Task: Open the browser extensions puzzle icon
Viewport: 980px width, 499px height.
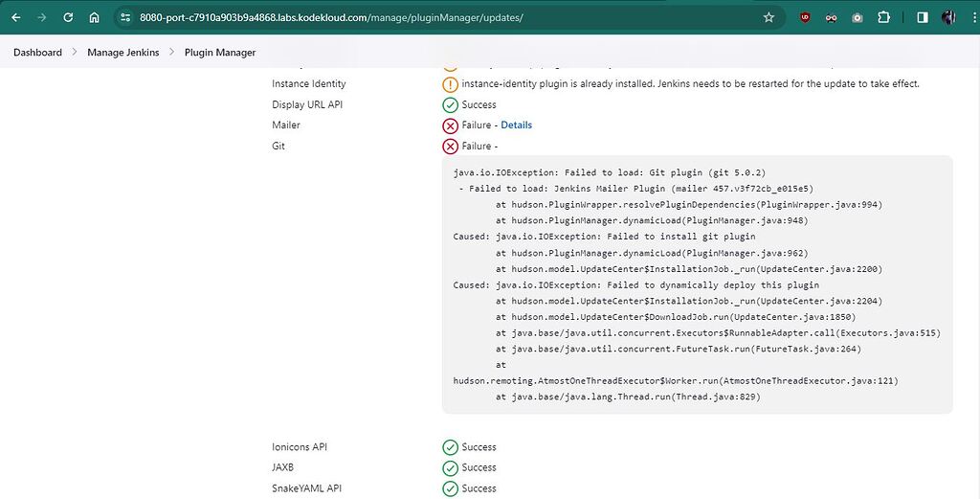Action: click(883, 17)
